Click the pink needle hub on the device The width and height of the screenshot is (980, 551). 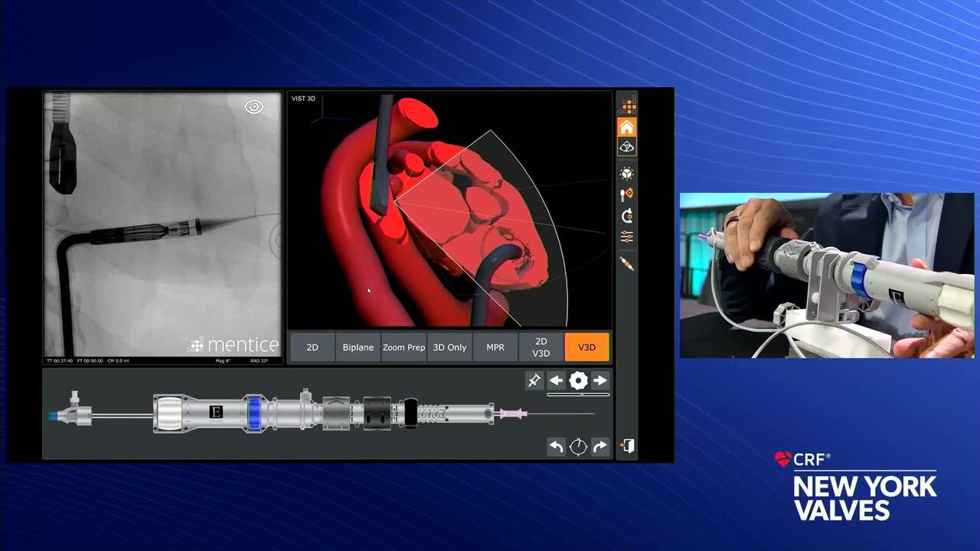[511, 414]
